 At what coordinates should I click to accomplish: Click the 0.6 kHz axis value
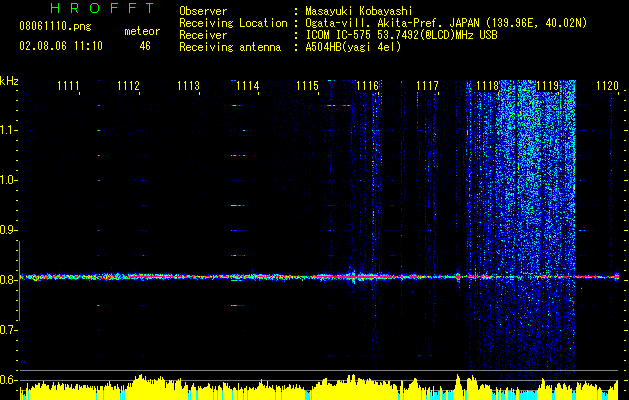[7, 380]
